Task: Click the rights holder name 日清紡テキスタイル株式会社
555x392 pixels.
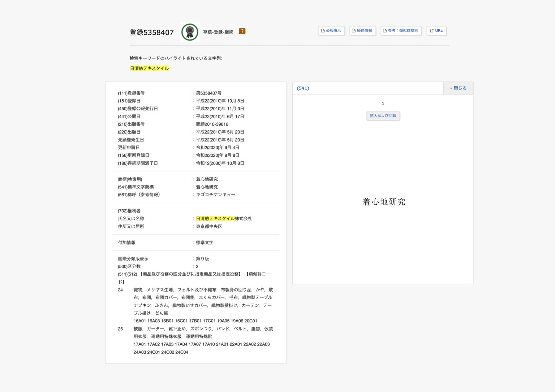Action: click(x=224, y=218)
